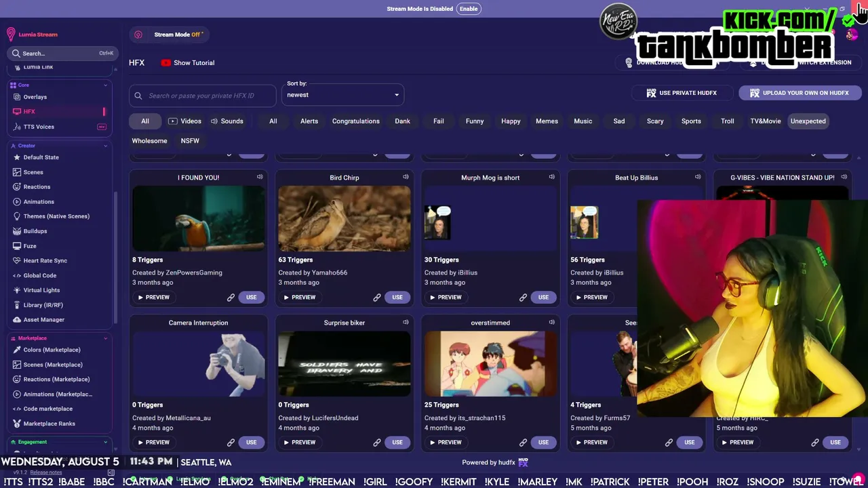Image resolution: width=868 pixels, height=488 pixels.
Task: Select the Memes category tab
Action: click(x=547, y=121)
